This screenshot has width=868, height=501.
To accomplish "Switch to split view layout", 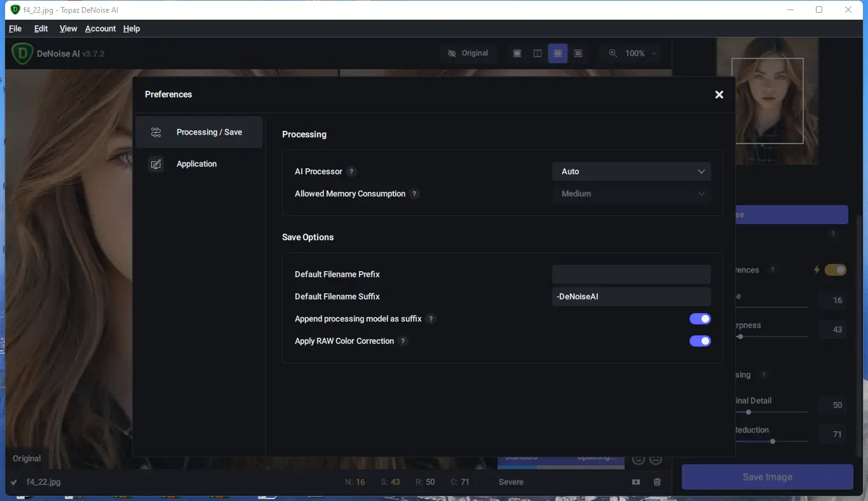I will [538, 53].
